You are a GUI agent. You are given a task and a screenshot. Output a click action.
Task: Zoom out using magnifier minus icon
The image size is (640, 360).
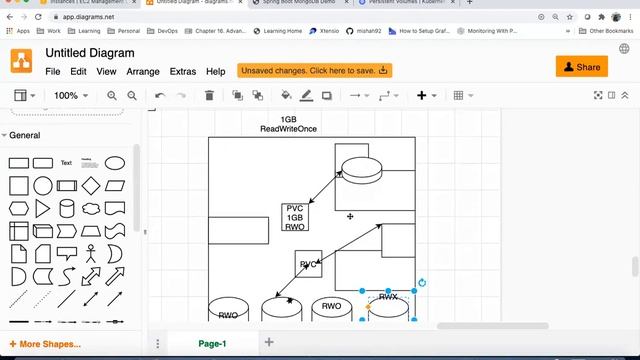coord(132,96)
